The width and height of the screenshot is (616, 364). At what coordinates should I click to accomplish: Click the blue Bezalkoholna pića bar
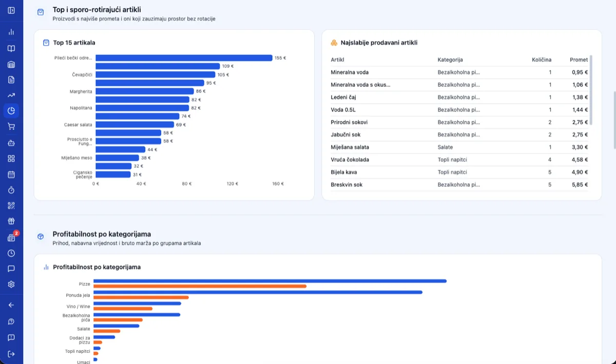point(137,315)
